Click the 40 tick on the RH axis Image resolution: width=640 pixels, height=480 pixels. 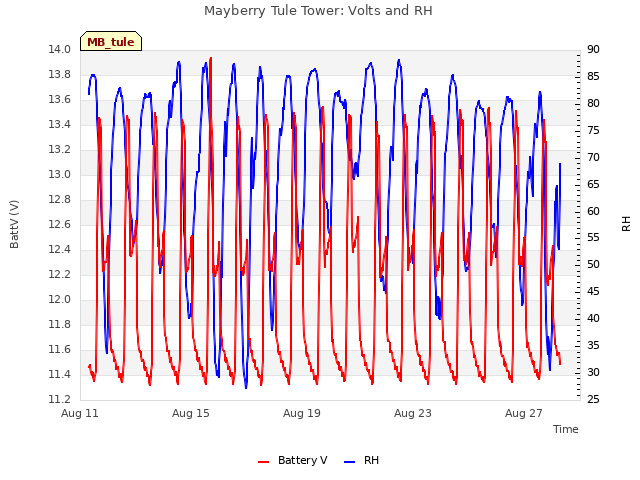click(x=593, y=318)
